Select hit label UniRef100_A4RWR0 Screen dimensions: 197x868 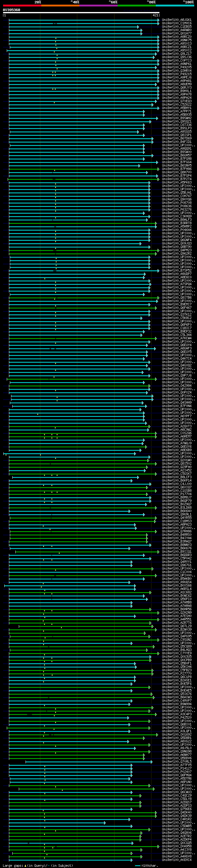(177, 30)
